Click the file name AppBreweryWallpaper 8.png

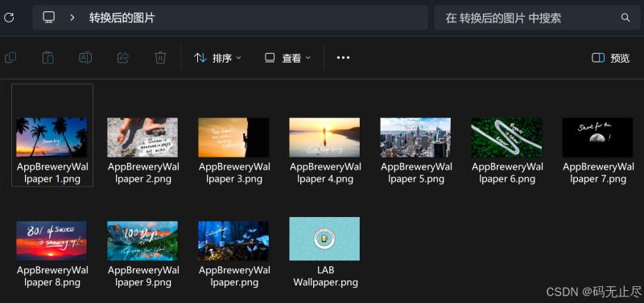(52, 276)
